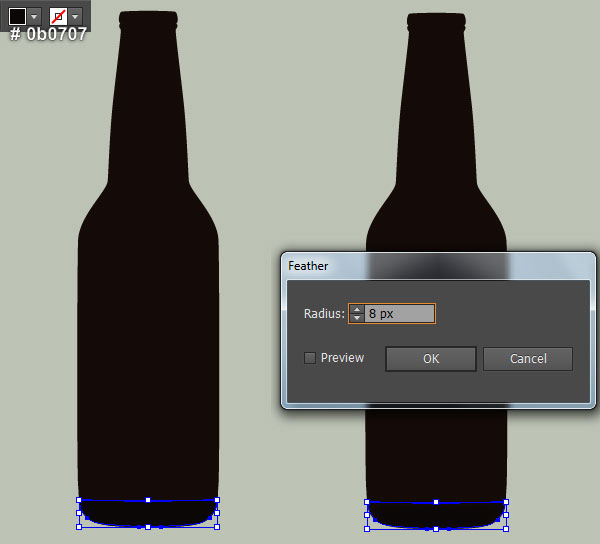Image resolution: width=600 pixels, height=544 pixels.
Task: Enable the Preview checkbox
Action: pos(310,358)
